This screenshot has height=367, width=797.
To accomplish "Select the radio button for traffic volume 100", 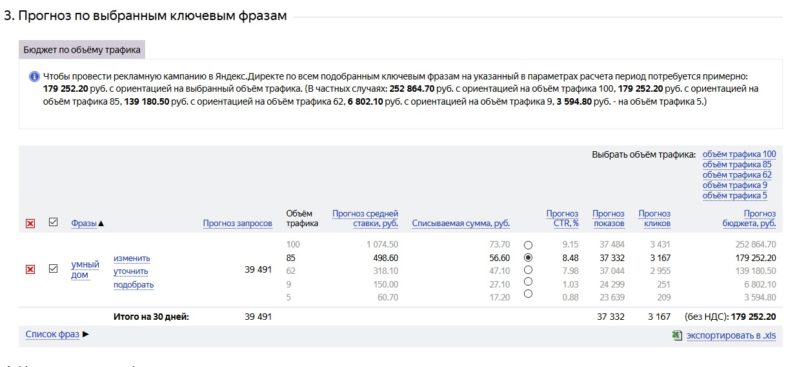I will coord(528,245).
